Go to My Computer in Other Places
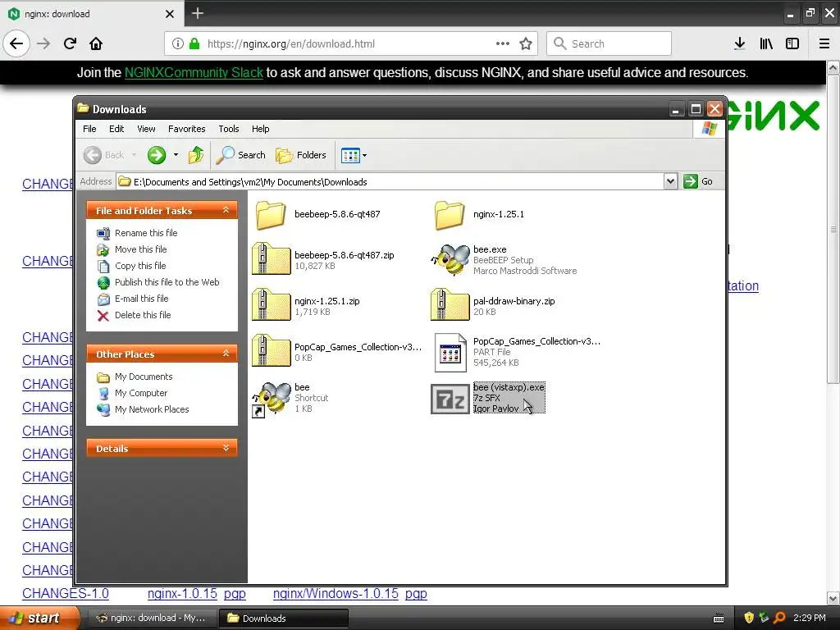 pyautogui.click(x=141, y=393)
